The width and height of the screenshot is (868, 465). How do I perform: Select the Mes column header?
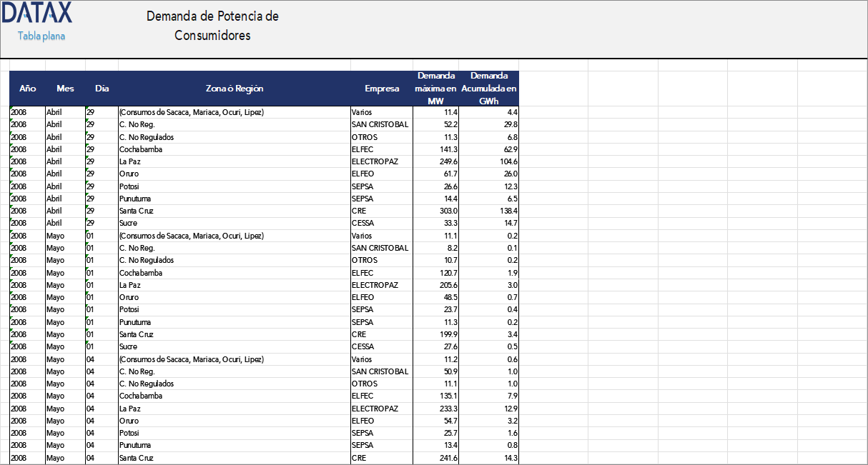click(x=65, y=89)
